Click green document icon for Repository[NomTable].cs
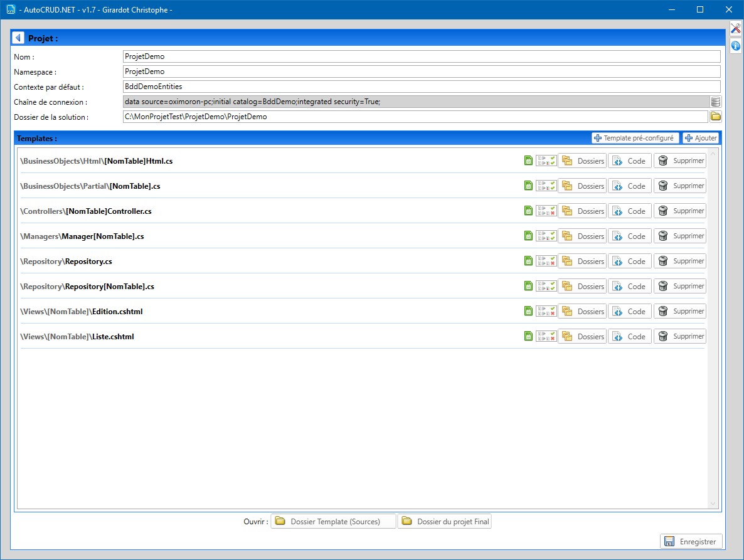 coord(528,287)
